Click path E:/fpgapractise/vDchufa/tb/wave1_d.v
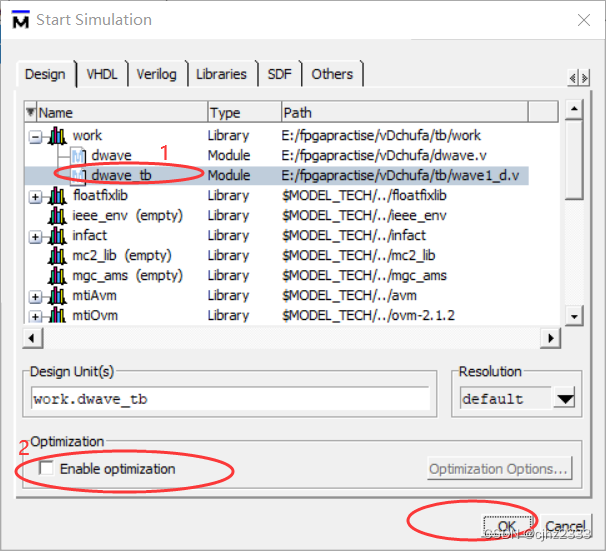The width and height of the screenshot is (606, 551). 400,175
